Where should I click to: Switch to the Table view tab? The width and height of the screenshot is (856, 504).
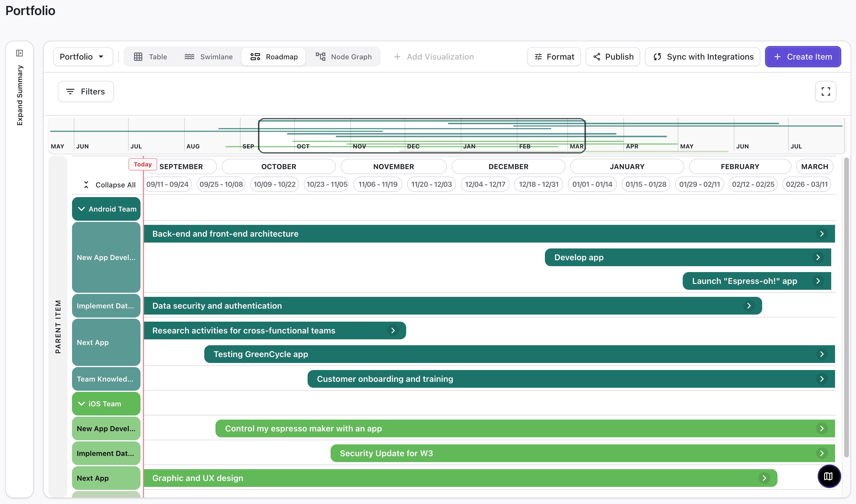coord(151,57)
